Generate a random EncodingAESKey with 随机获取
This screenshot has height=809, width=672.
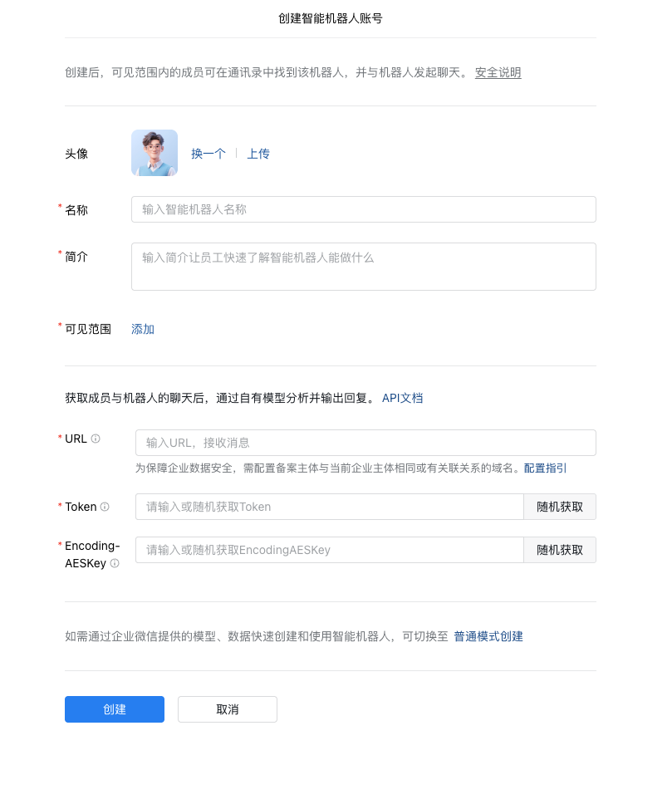click(x=559, y=550)
